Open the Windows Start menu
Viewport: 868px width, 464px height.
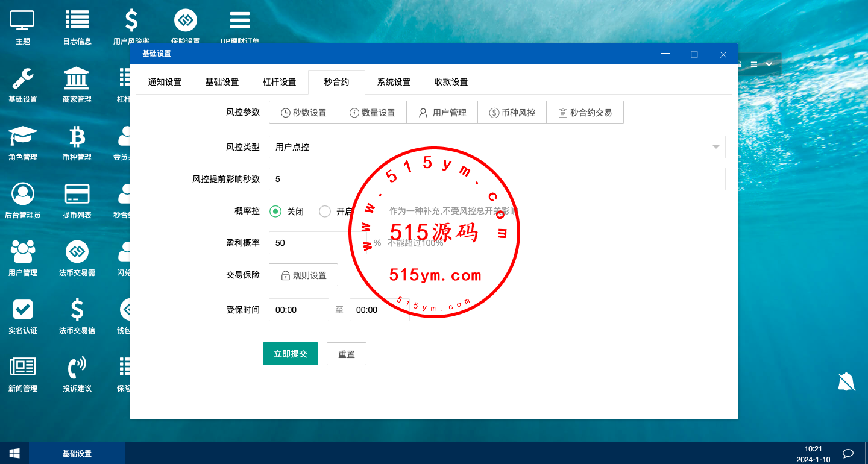[x=14, y=453]
